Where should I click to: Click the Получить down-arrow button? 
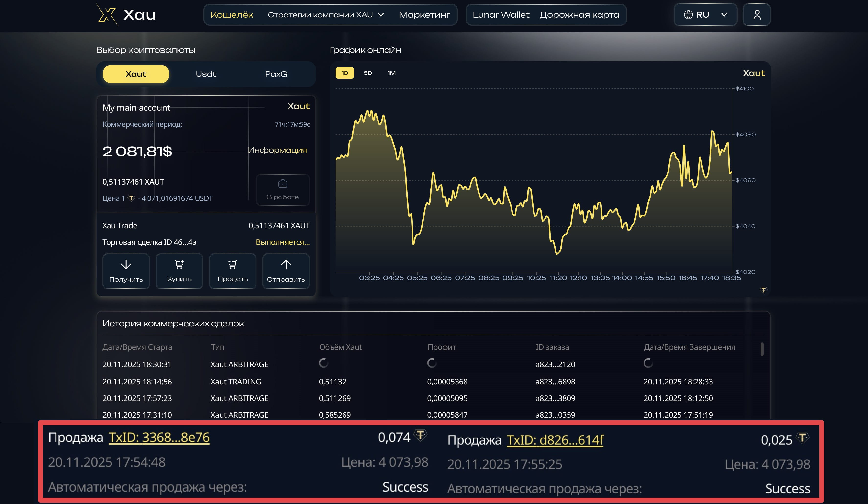[x=126, y=265]
